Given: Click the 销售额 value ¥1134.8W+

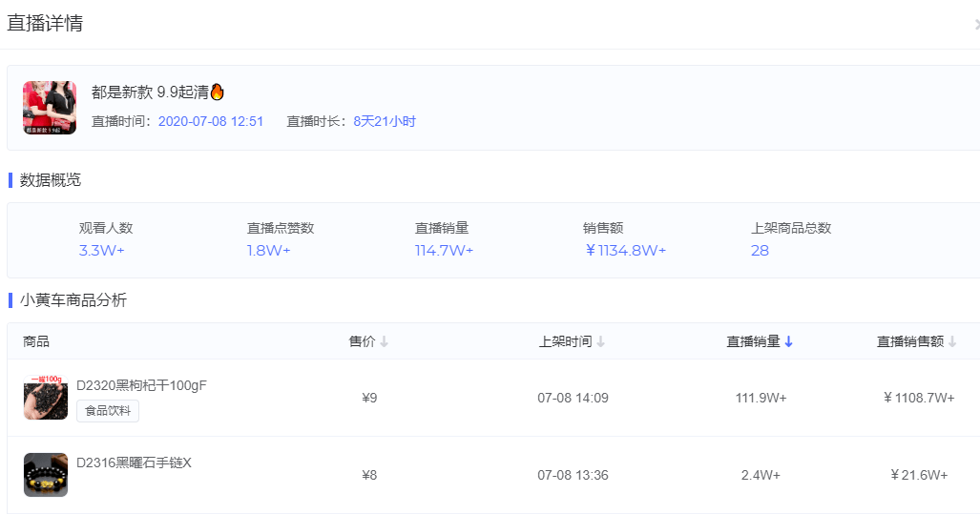Looking at the screenshot, I should [x=625, y=251].
